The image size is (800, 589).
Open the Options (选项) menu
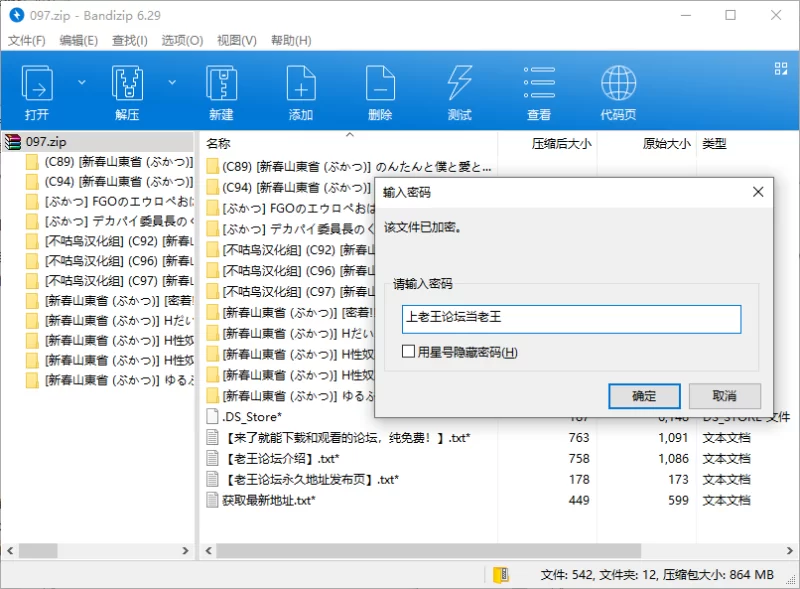click(182, 41)
